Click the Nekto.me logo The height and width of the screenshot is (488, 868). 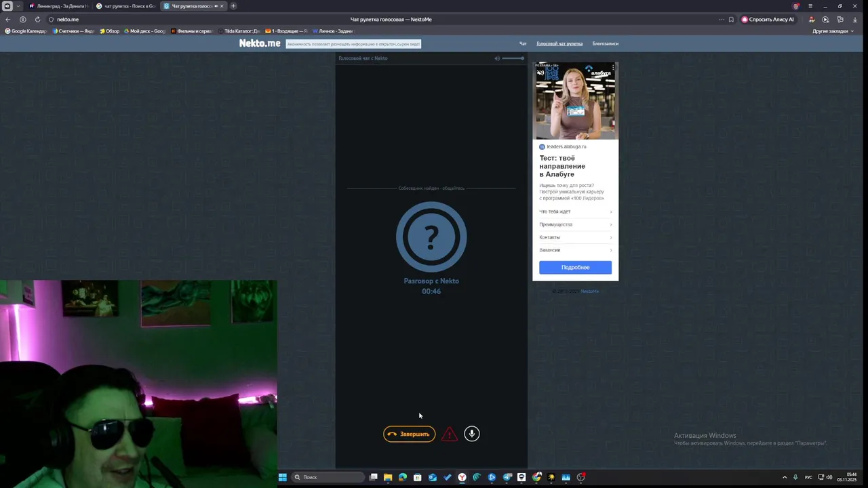[x=260, y=43]
